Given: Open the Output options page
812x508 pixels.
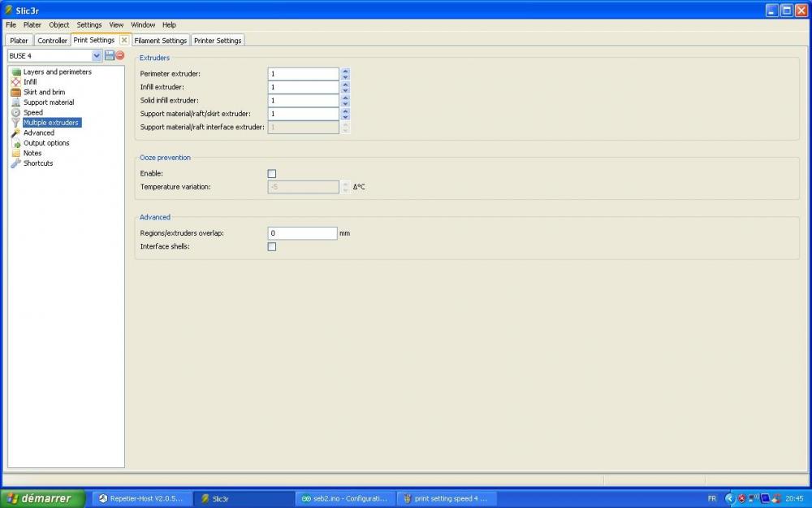Looking at the screenshot, I should click(x=46, y=143).
